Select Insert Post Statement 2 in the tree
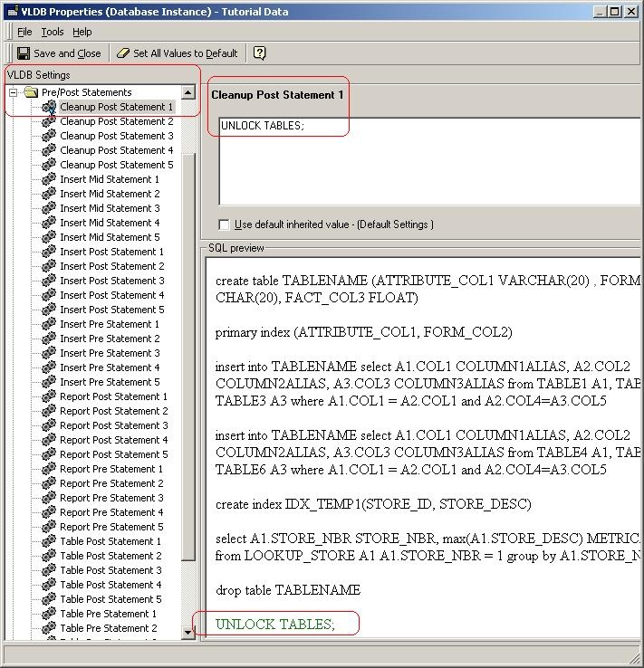The image size is (644, 668). pyautogui.click(x=112, y=266)
